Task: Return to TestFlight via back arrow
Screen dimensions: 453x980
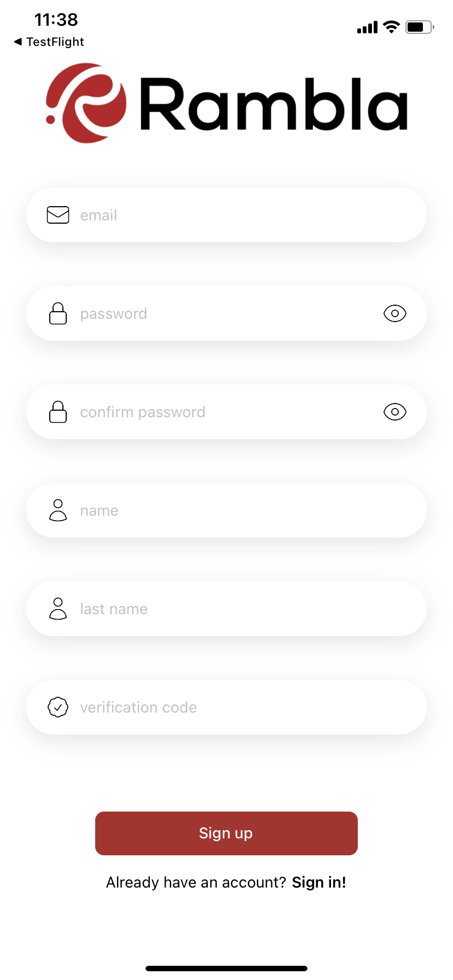Action: 49,42
